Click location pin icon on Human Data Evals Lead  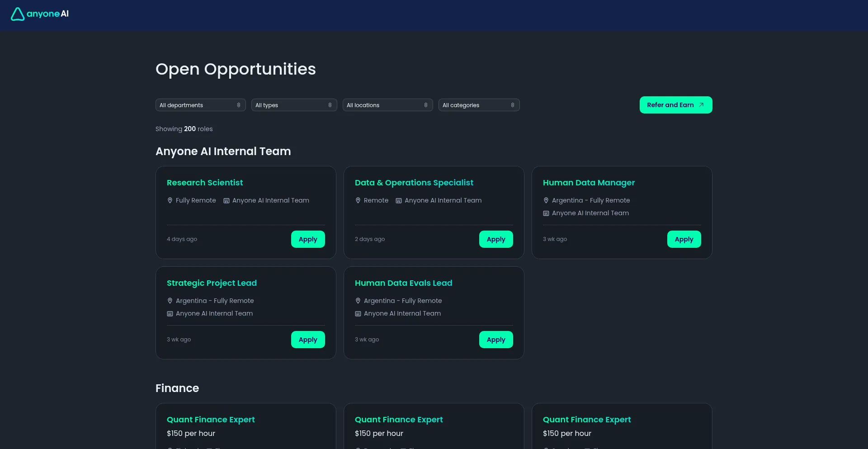click(358, 301)
